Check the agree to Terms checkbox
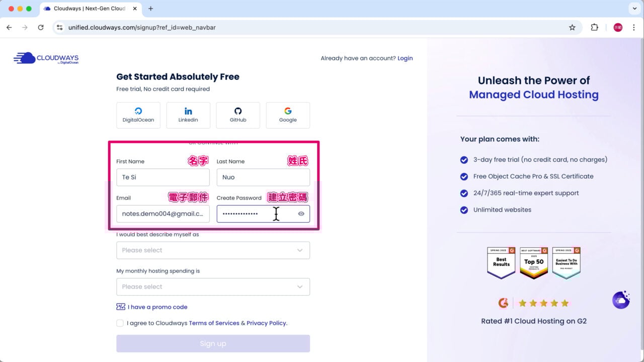644x362 pixels. (120, 323)
